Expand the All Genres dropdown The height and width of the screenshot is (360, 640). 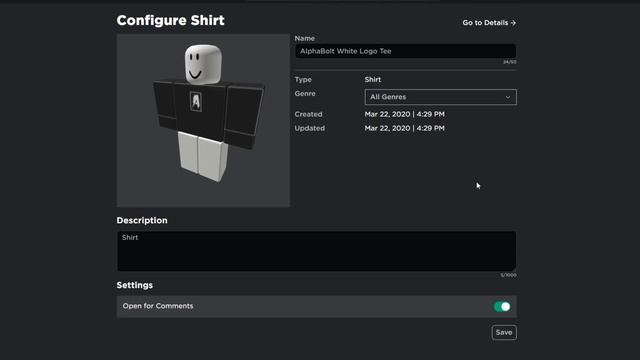440,97
